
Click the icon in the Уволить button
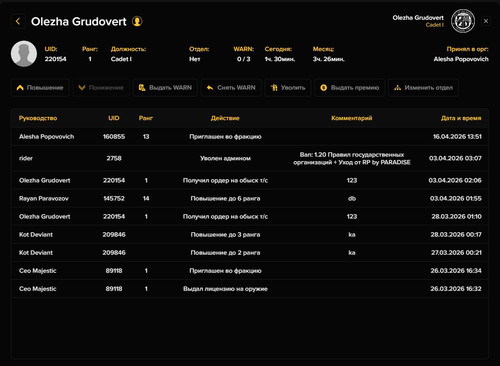[x=274, y=88]
